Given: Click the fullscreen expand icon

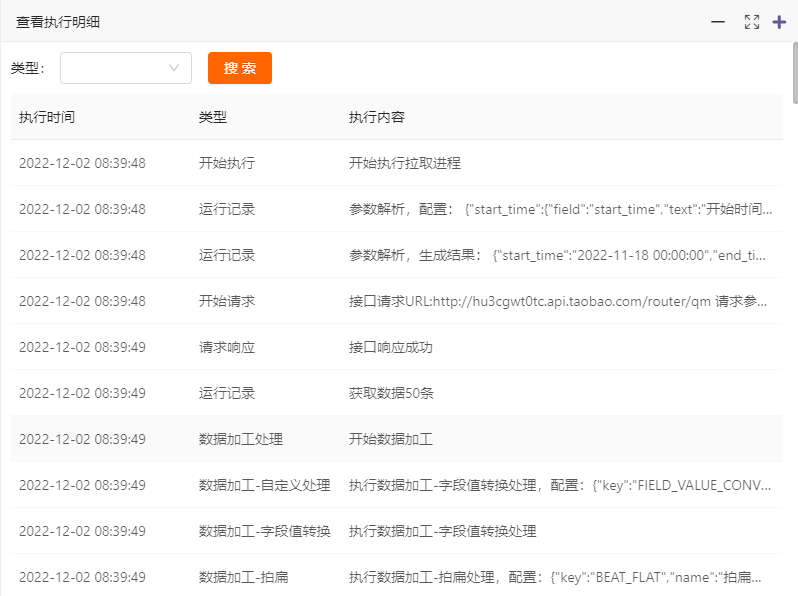Looking at the screenshot, I should [x=752, y=22].
